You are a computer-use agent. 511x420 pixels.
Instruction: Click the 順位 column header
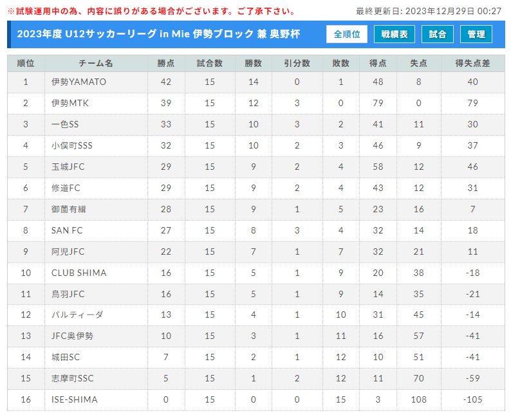(x=26, y=63)
